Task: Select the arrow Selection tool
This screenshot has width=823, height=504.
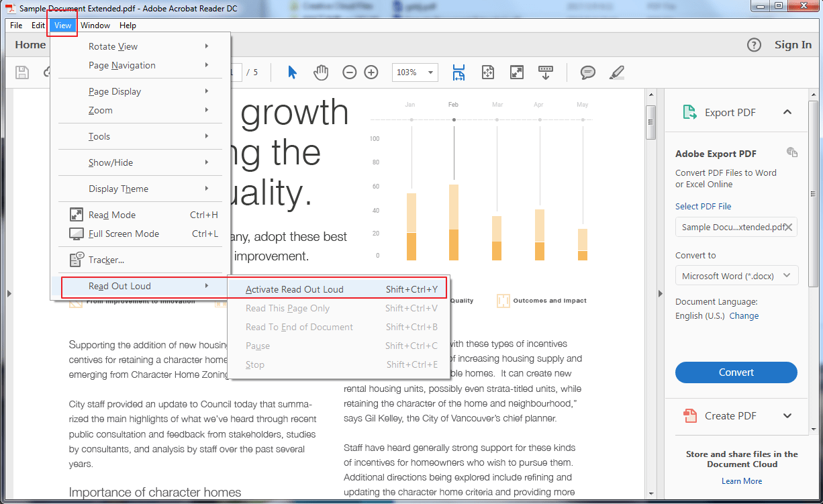Action: 292,72
